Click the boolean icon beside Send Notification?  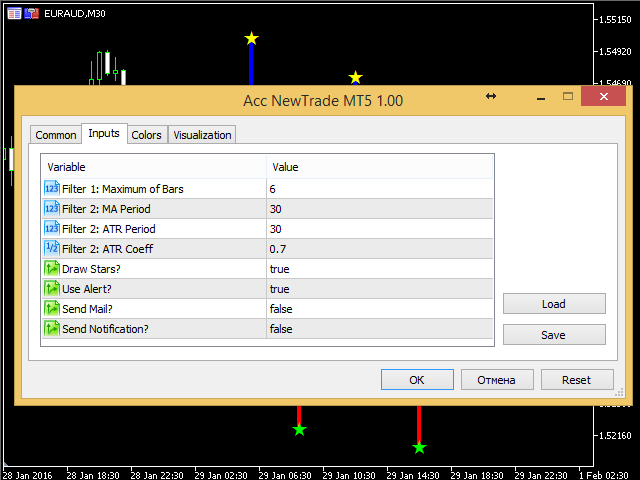click(x=52, y=329)
